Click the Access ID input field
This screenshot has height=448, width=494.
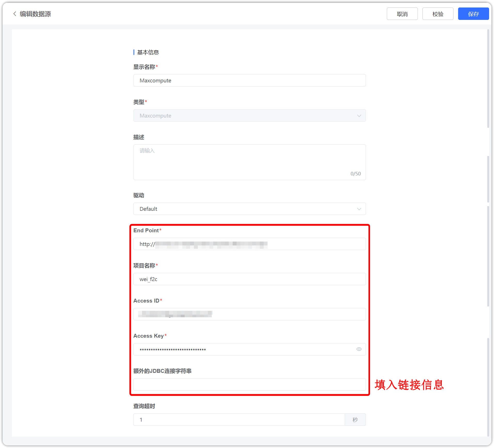249,314
